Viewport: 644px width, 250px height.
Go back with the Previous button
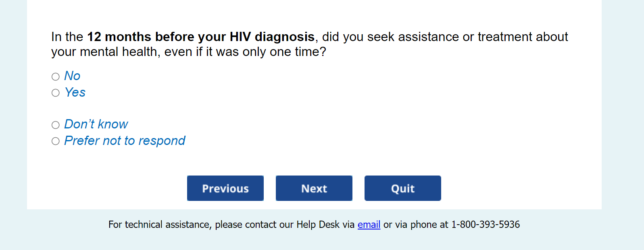[x=225, y=188]
